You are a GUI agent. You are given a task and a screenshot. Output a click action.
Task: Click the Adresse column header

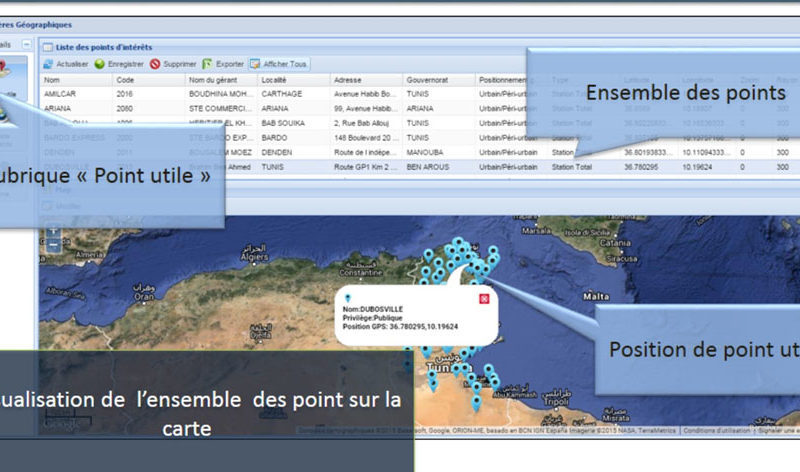pyautogui.click(x=365, y=79)
